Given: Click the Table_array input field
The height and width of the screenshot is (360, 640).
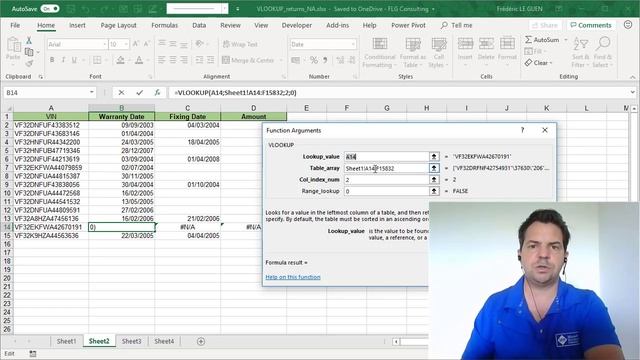Looking at the screenshot, I should pos(386,168).
